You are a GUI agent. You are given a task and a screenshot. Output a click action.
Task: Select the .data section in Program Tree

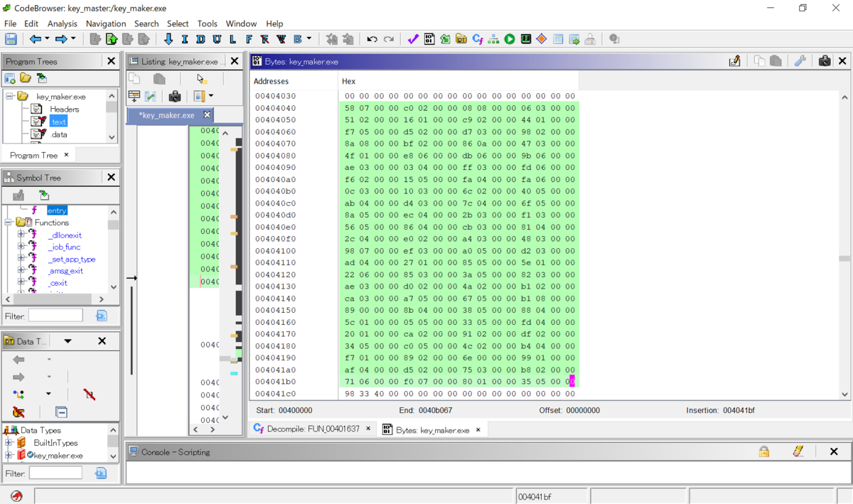(x=59, y=134)
